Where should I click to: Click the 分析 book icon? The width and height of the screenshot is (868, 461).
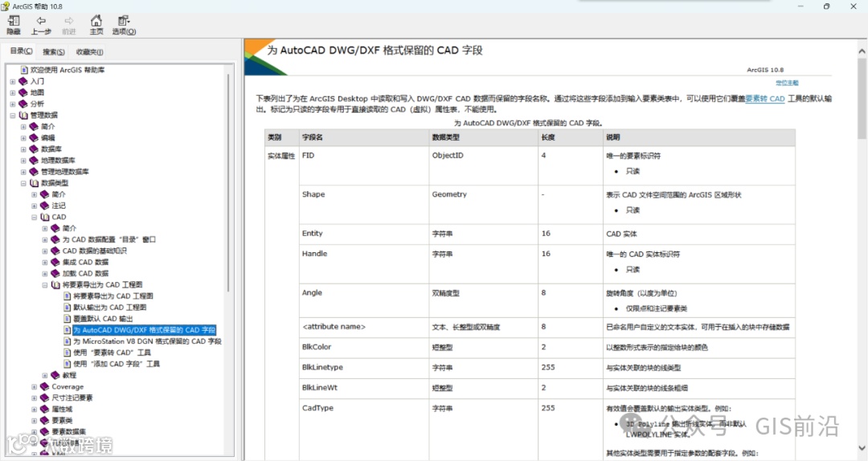[23, 104]
